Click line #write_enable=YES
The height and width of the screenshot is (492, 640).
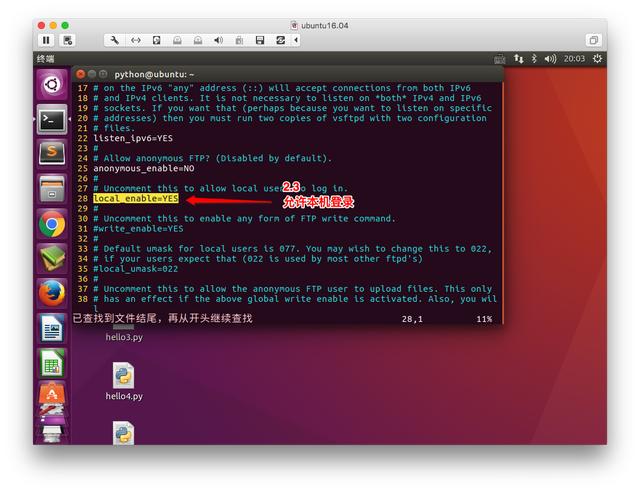tap(138, 229)
